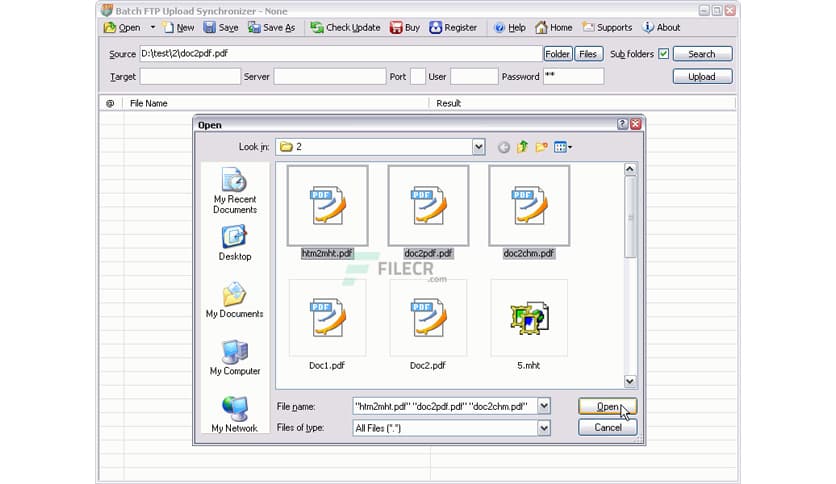Click into the Source path field

[341, 53]
